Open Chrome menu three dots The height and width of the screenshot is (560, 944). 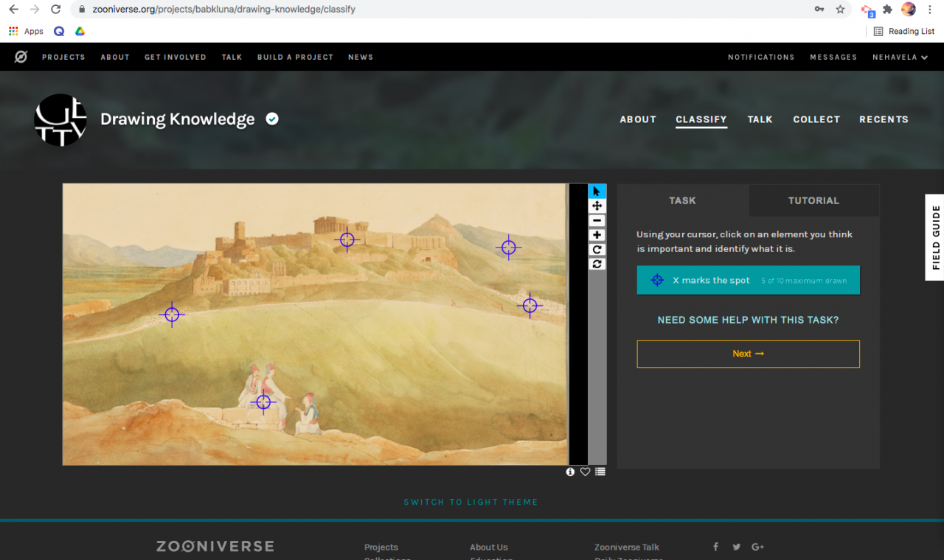[x=931, y=10]
